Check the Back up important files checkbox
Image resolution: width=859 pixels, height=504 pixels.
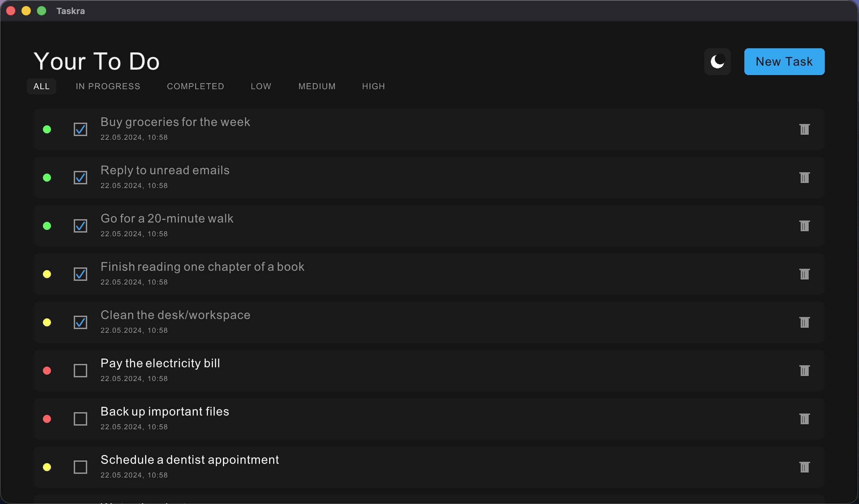80,419
